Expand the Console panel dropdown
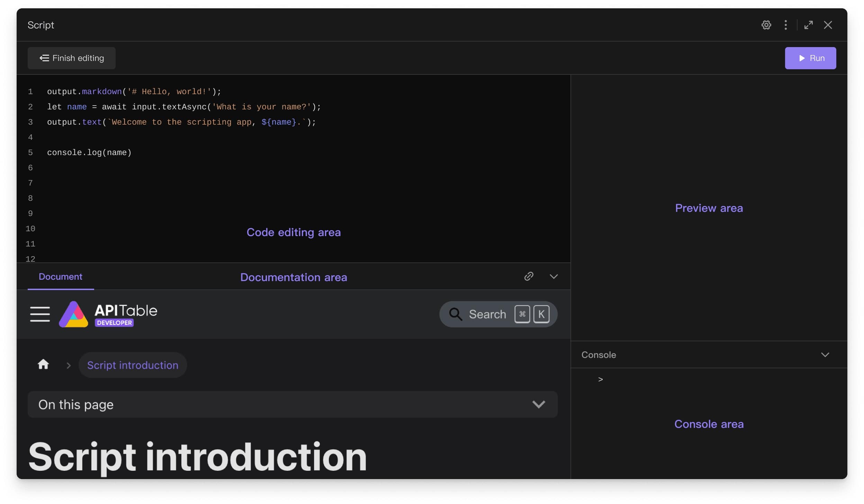Screen dimensions: 864x504 pyautogui.click(x=826, y=354)
